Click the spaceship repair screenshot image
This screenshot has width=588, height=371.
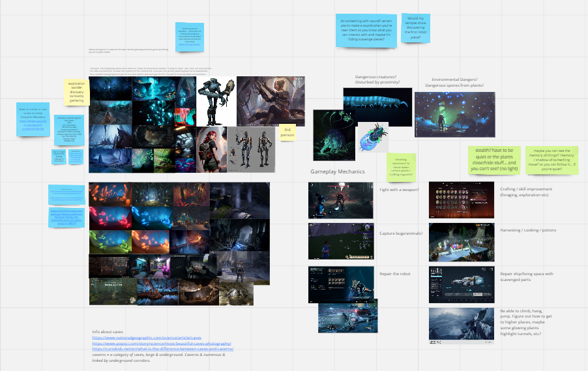462,285
